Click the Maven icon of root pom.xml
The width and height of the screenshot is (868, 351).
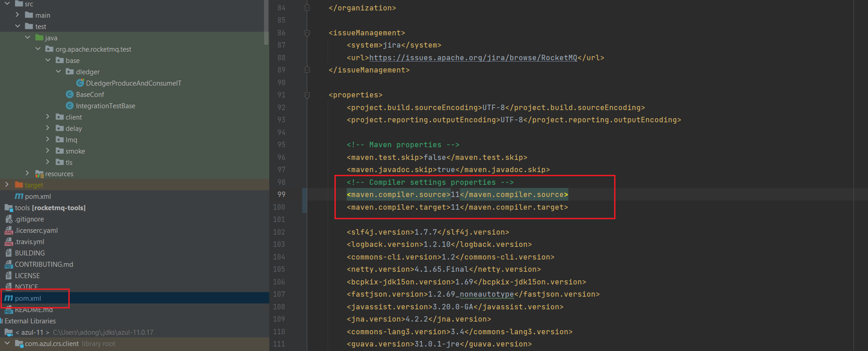click(x=9, y=298)
